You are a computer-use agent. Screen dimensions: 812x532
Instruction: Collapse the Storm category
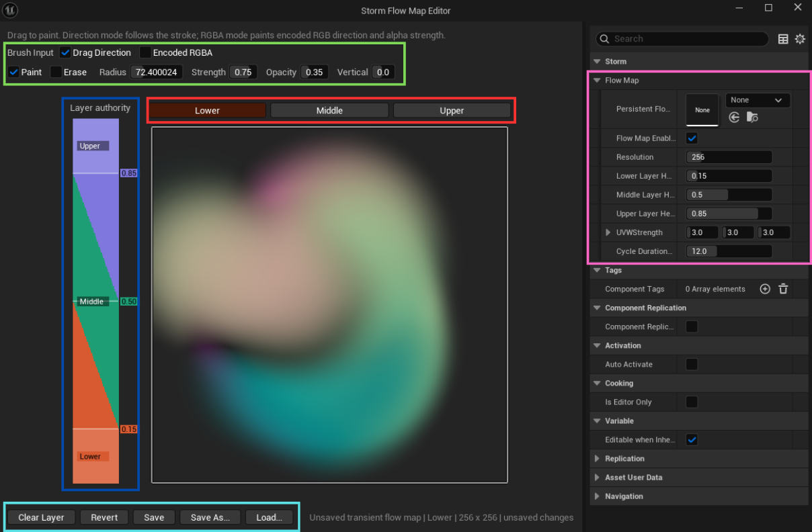tap(597, 61)
